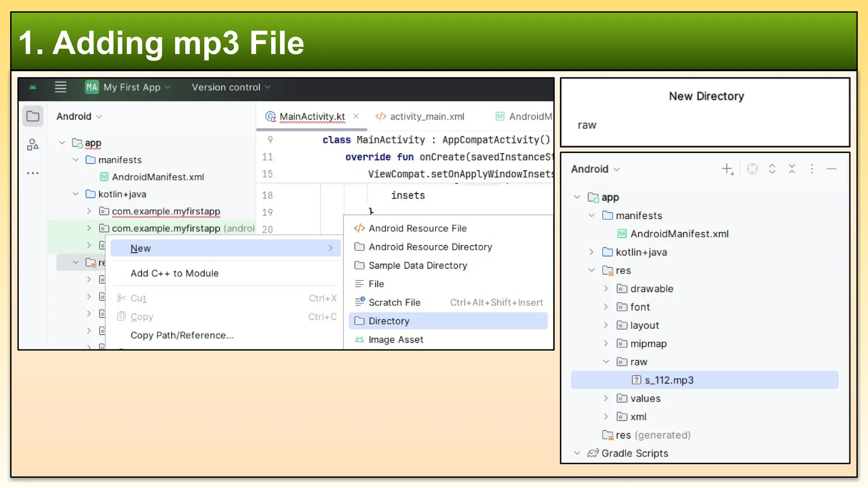Click the Scratch File icon in submenu
The image size is (868, 488).
[359, 302]
